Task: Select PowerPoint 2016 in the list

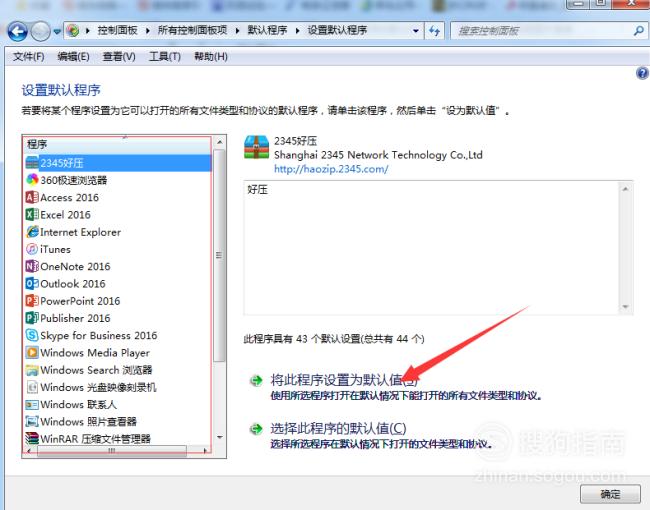Action: [x=118, y=301]
